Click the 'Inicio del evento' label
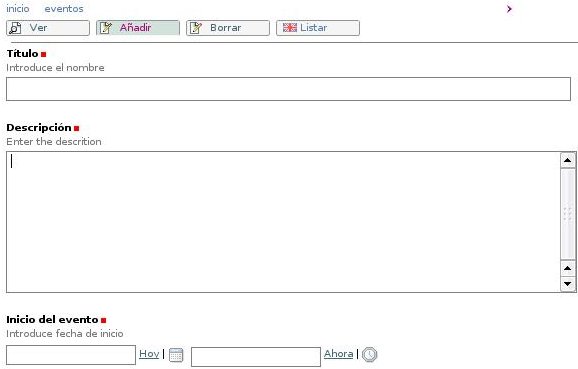 [52, 320]
